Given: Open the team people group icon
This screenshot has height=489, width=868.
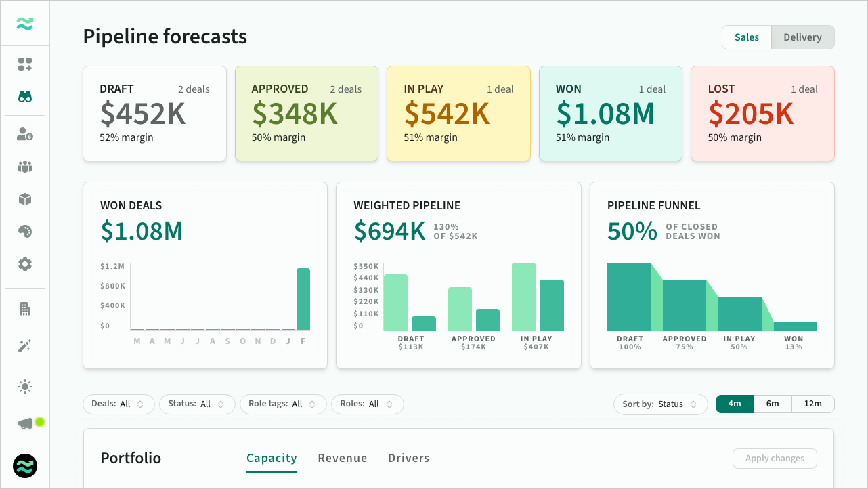Looking at the screenshot, I should click(25, 167).
